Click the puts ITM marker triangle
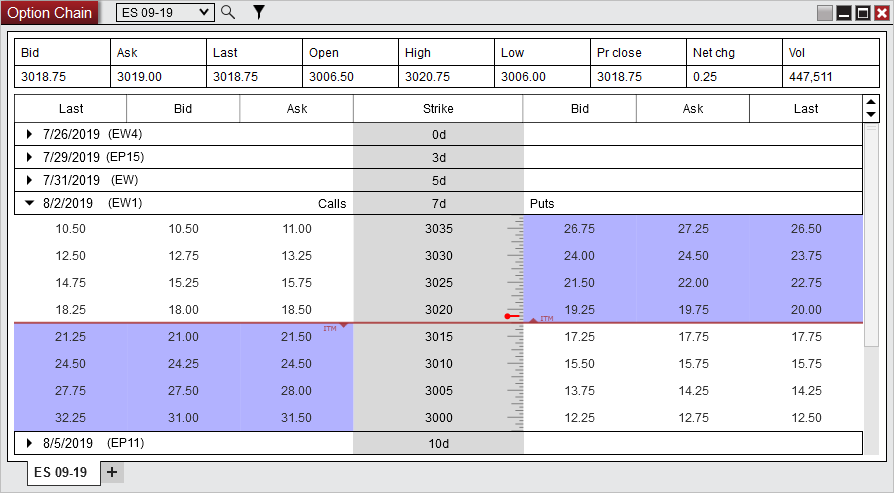The image size is (894, 493). point(533,320)
